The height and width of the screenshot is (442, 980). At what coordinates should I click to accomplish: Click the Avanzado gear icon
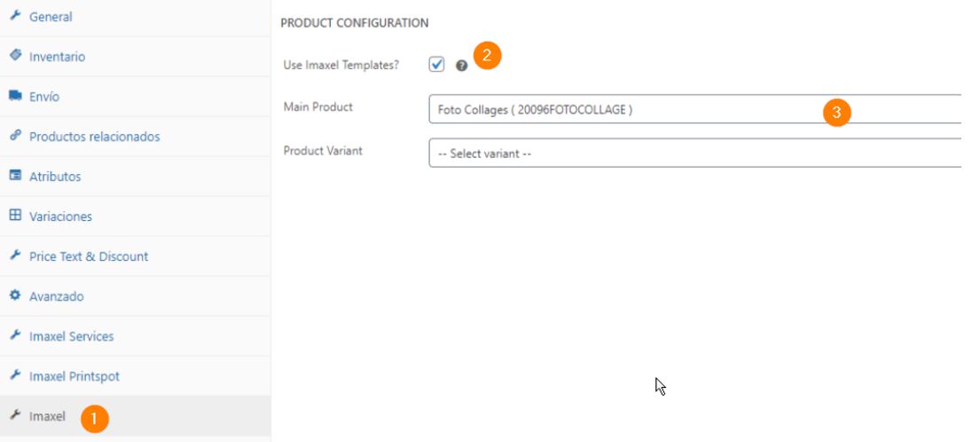tap(15, 296)
